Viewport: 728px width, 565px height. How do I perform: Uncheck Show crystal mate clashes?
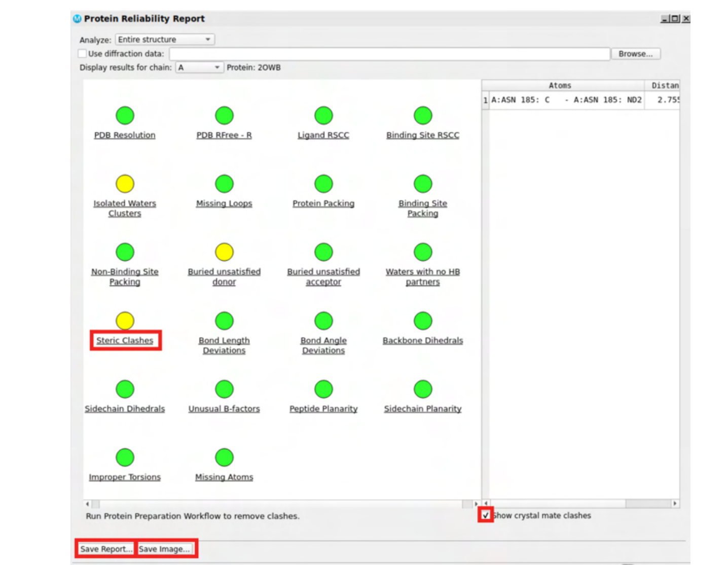pyautogui.click(x=486, y=515)
